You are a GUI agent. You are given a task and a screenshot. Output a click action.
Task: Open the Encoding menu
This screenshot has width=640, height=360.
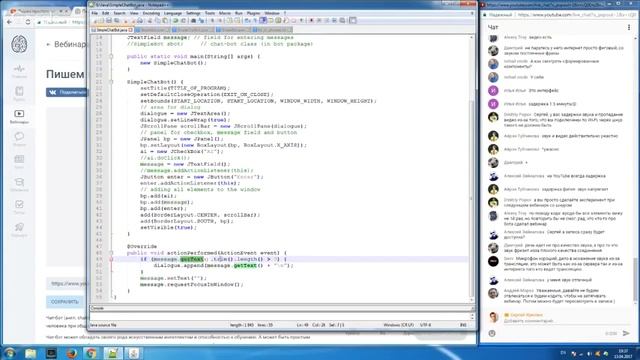pos(151,13)
